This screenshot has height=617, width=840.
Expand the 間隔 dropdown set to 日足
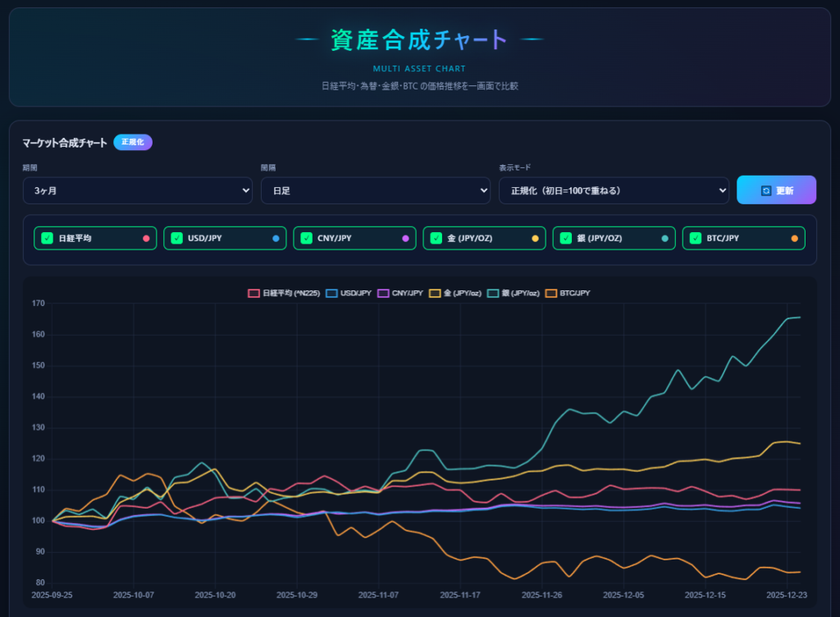(375, 190)
